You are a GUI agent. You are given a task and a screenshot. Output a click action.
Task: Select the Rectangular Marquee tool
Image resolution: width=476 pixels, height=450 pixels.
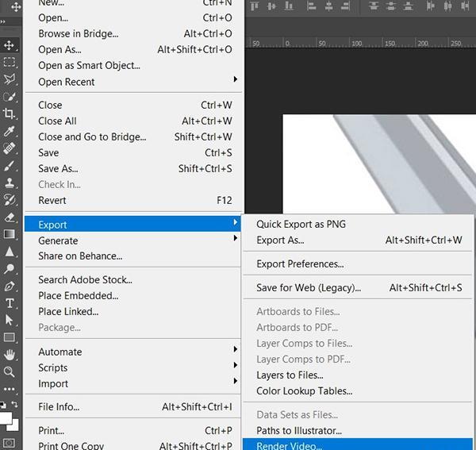(9, 62)
